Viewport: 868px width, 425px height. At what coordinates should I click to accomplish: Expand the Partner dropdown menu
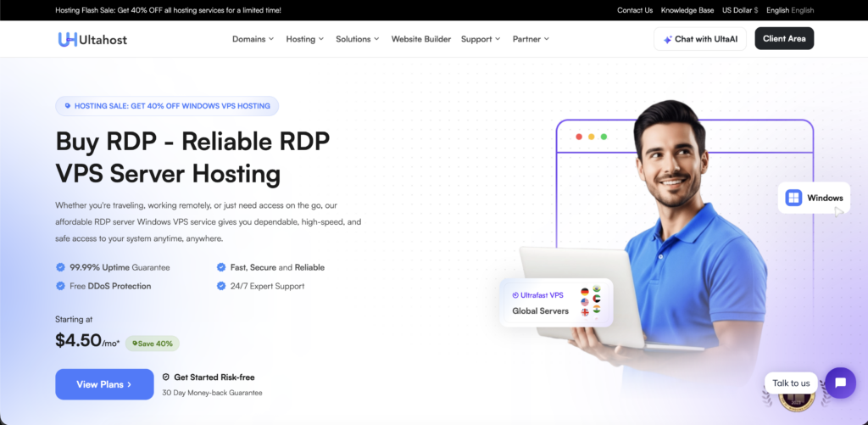(x=531, y=39)
